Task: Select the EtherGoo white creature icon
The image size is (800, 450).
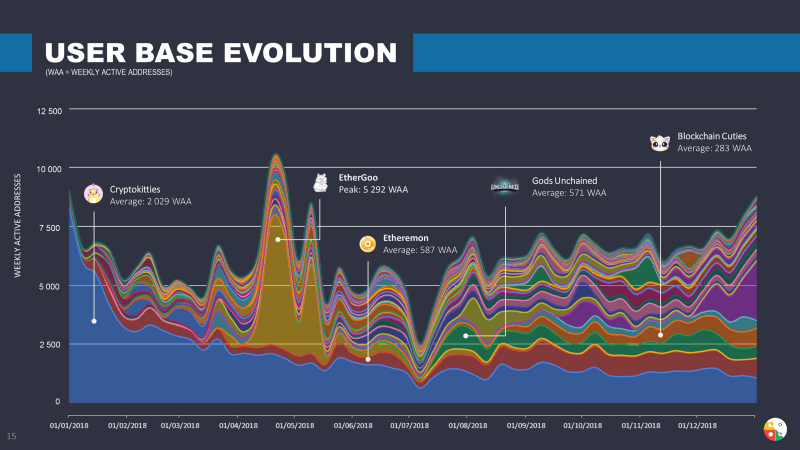Action: (321, 182)
